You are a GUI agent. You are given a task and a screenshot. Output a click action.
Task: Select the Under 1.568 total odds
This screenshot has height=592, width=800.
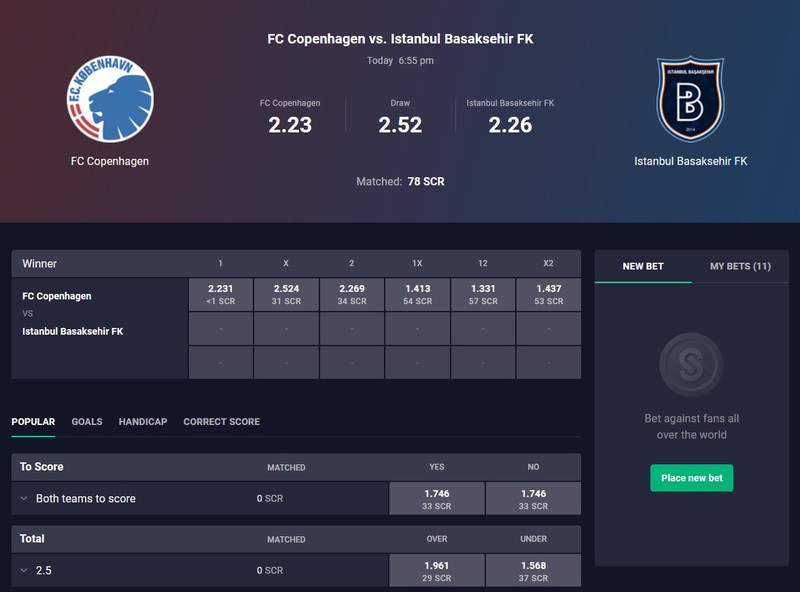point(533,571)
